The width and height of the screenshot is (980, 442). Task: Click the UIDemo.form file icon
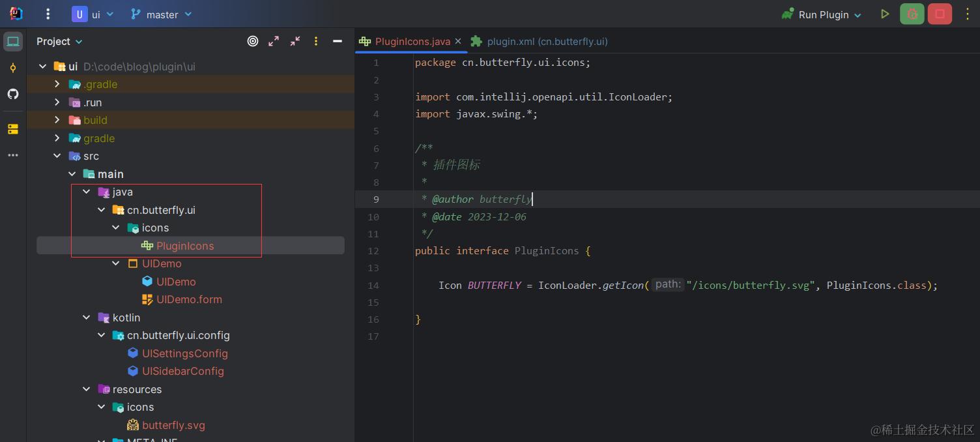[x=147, y=299]
